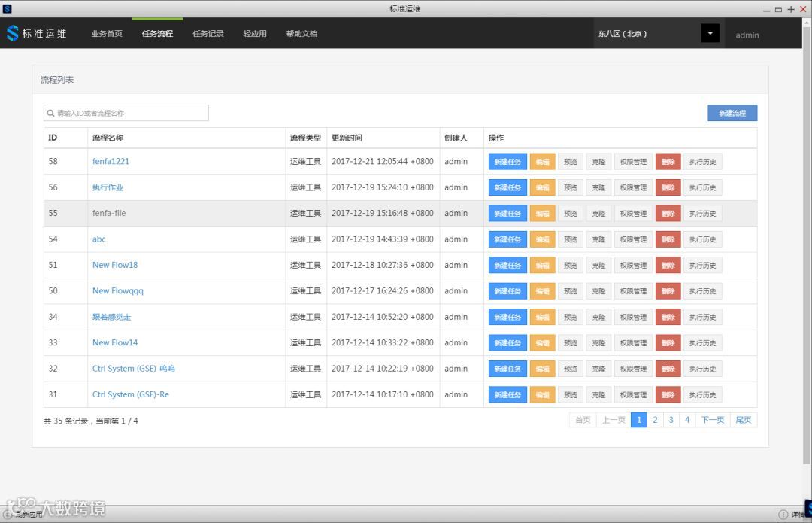Open the Ctrl System (GSE)-Re link

click(x=131, y=394)
